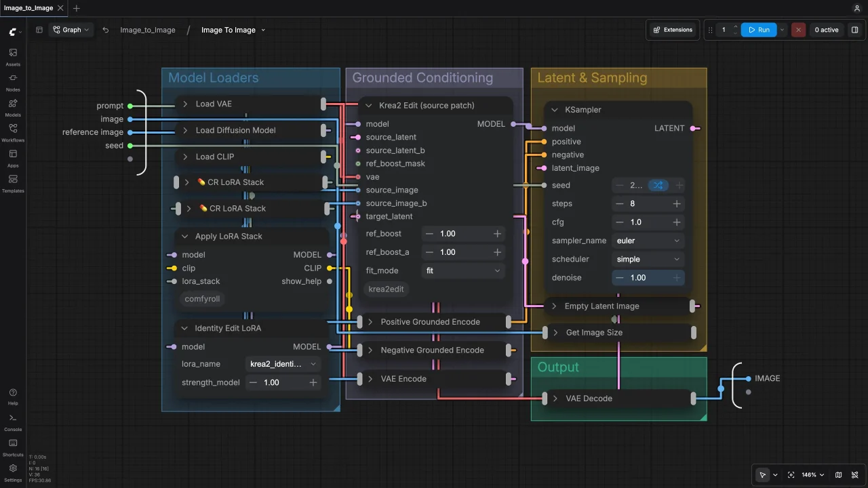The image size is (868, 488).
Task: Open the Image To Image breadcrumb menu
Action: [x=233, y=30]
